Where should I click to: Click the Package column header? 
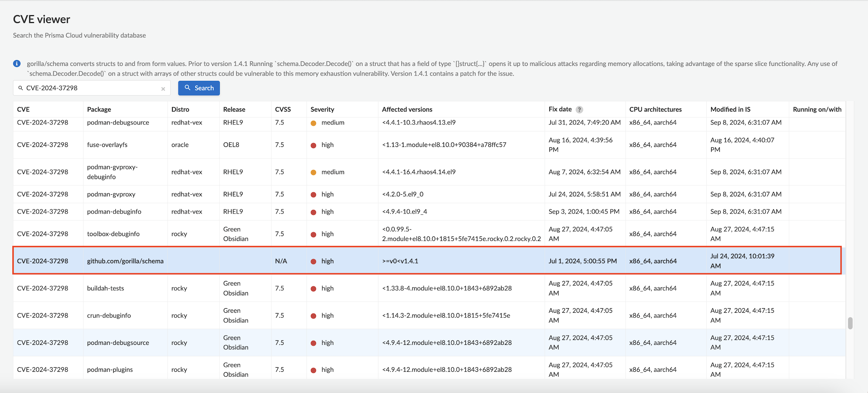click(x=99, y=109)
